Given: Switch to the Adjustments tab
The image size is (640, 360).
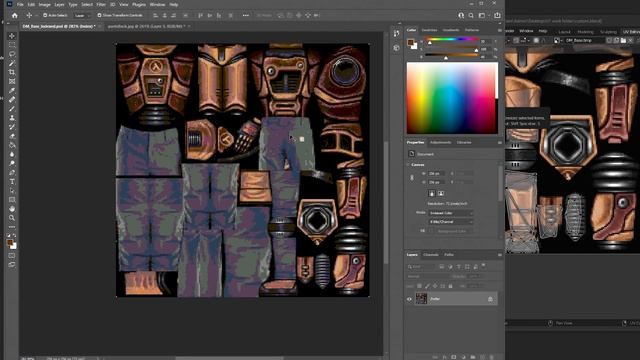Looking at the screenshot, I should click(x=441, y=142).
